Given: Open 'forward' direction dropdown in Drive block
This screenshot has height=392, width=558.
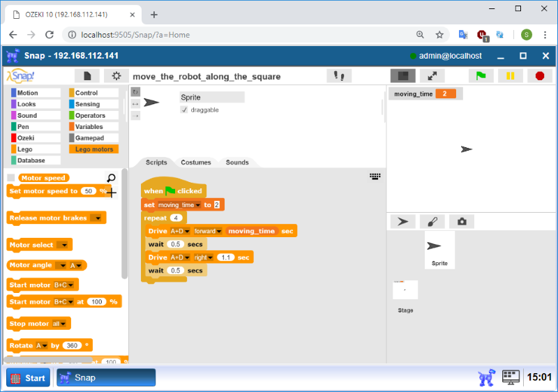Looking at the screenshot, I should [x=207, y=231].
